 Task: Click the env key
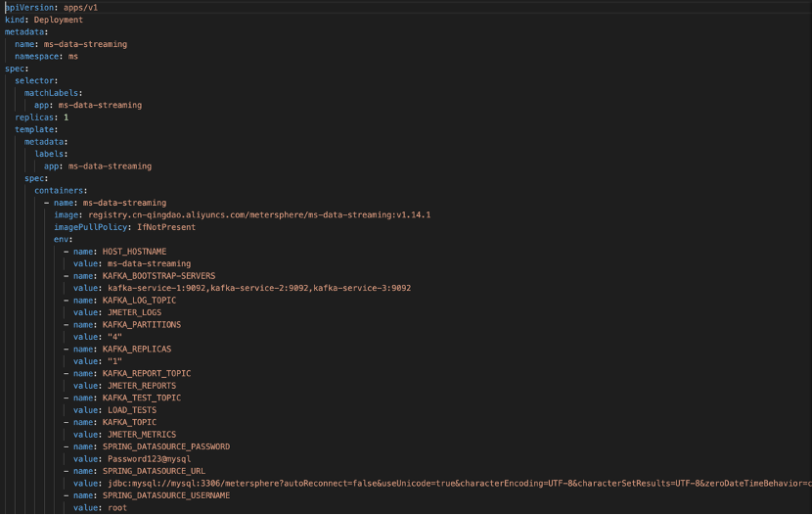click(x=61, y=239)
